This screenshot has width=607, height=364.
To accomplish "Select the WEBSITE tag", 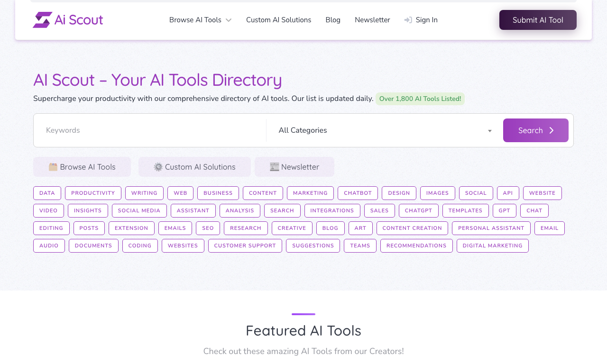I will point(542,193).
